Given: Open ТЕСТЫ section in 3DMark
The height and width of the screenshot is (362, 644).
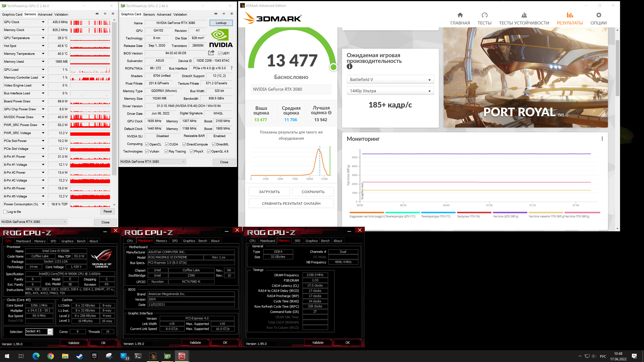Looking at the screenshot, I should pyautogui.click(x=485, y=19).
